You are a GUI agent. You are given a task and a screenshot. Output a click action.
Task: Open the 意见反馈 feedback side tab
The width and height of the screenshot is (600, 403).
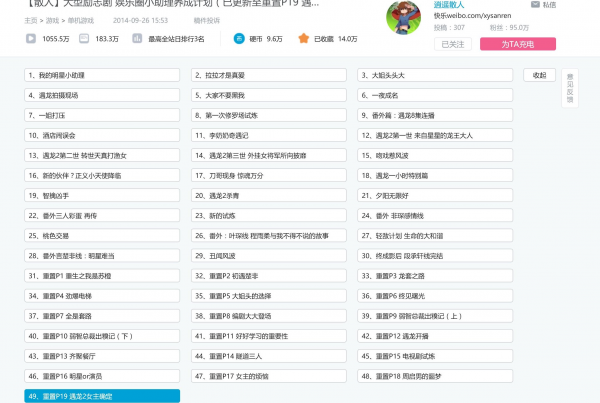tap(571, 89)
